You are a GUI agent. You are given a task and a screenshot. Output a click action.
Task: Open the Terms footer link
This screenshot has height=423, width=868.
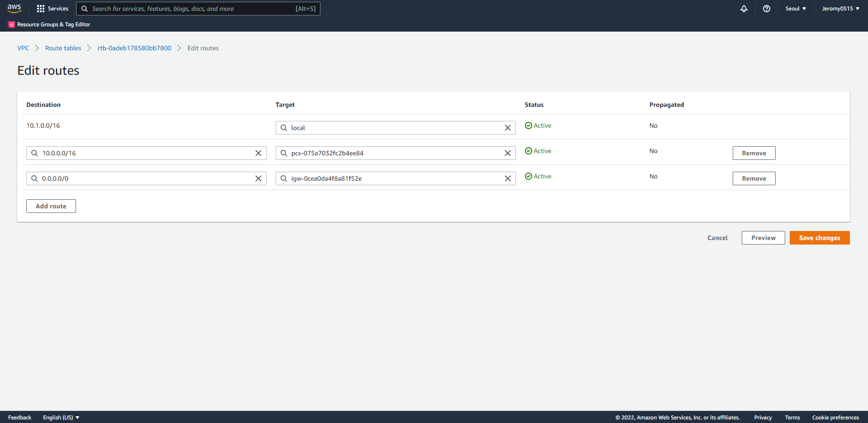[792, 418]
